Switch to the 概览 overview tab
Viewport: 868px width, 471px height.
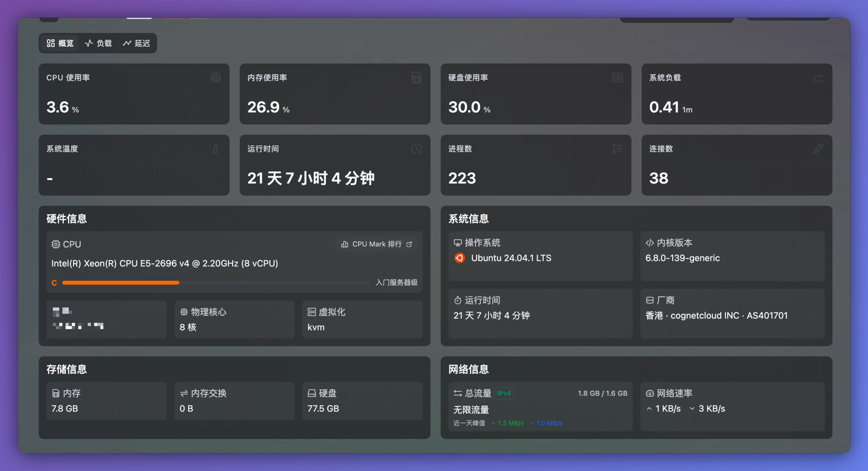(60, 43)
